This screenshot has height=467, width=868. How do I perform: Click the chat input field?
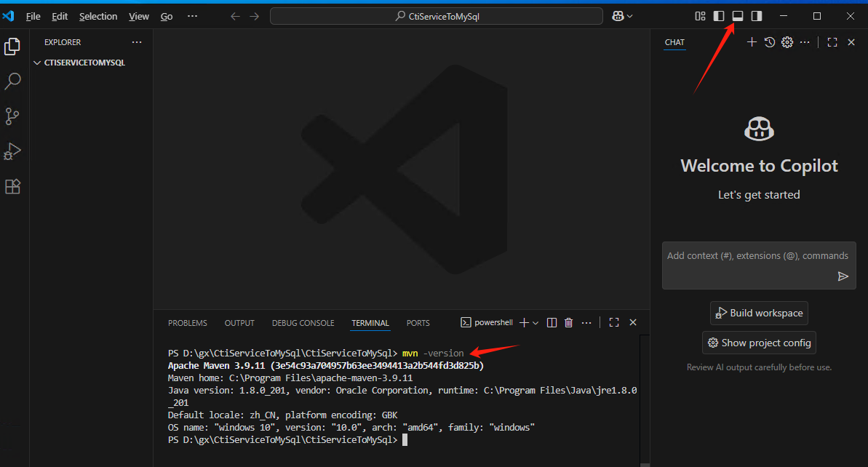coord(759,266)
